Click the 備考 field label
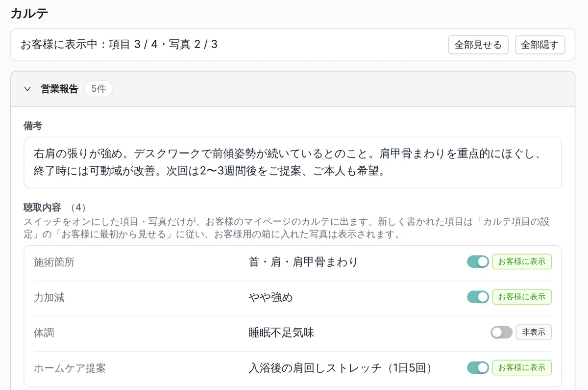This screenshot has width=588, height=390. coord(33,126)
